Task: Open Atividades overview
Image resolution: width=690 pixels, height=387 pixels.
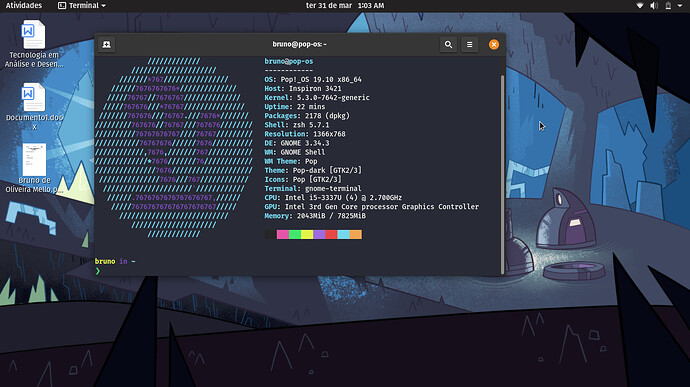Action: coord(24,5)
